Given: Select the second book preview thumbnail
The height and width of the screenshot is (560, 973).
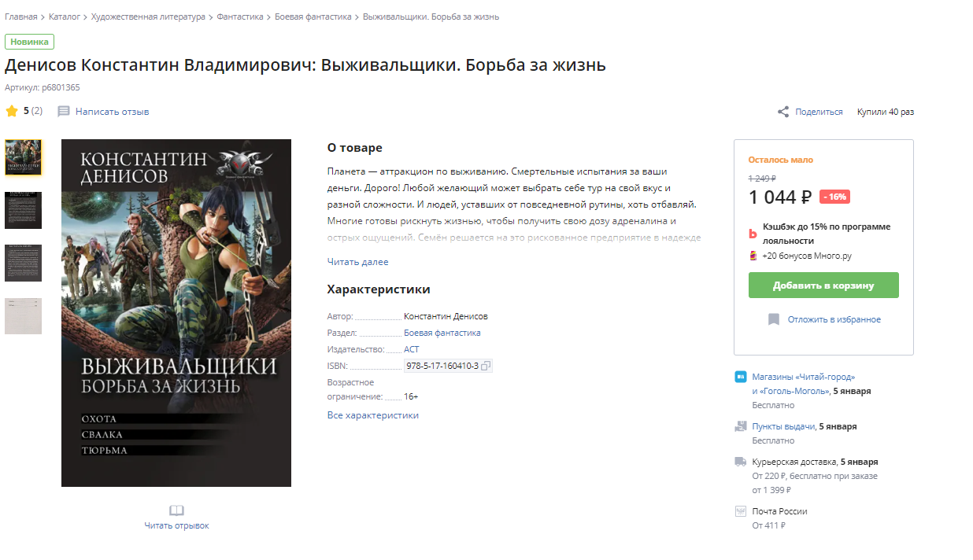Looking at the screenshot, I should [23, 211].
